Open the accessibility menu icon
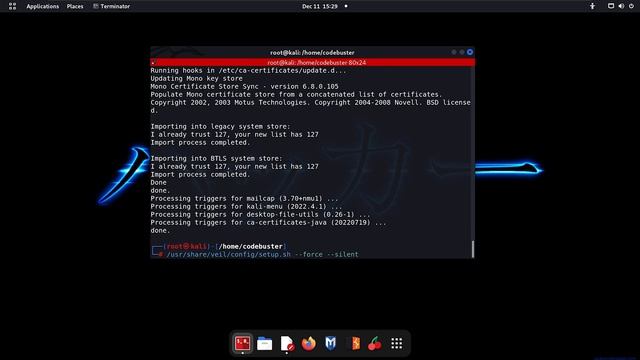This screenshot has height=360, width=640. pyautogui.click(x=592, y=6)
